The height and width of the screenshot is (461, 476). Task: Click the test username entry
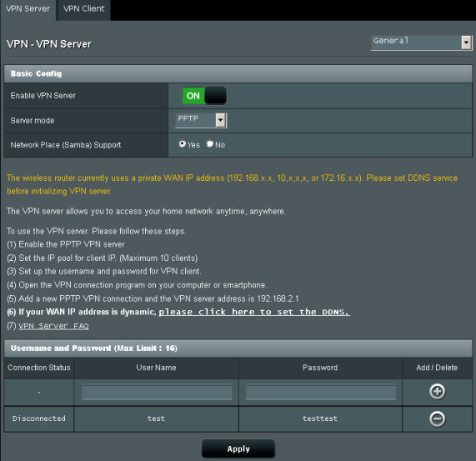click(156, 418)
